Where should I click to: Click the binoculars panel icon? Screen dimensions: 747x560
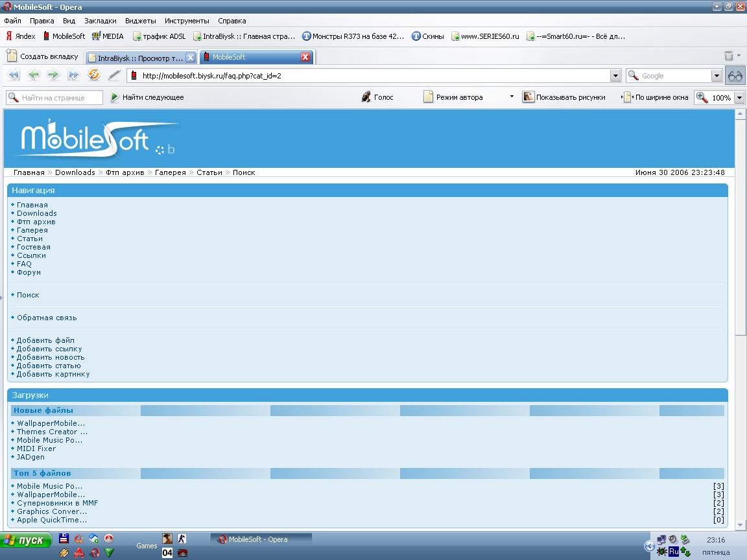735,76
